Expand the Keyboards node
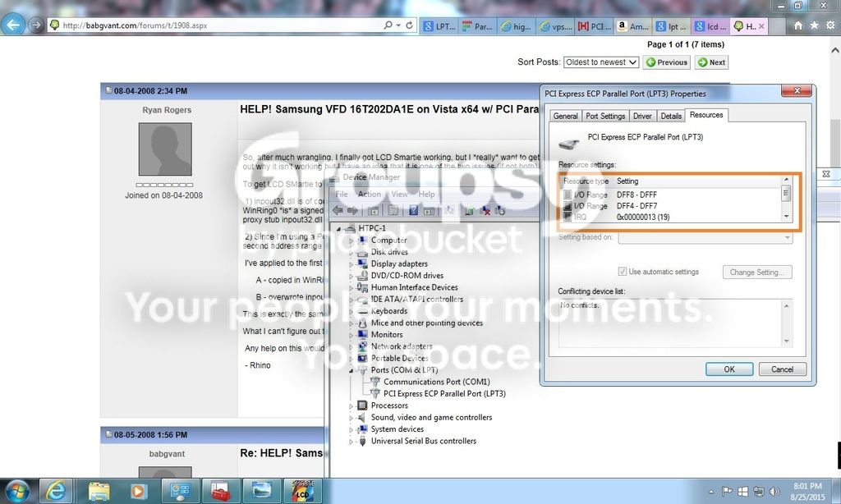This screenshot has width=841, height=504. point(352,312)
